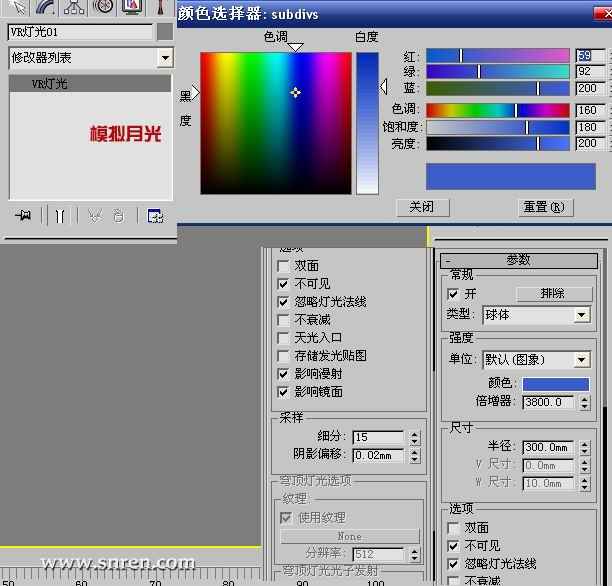Toggle the 开 checkbox under 常规

click(453, 294)
